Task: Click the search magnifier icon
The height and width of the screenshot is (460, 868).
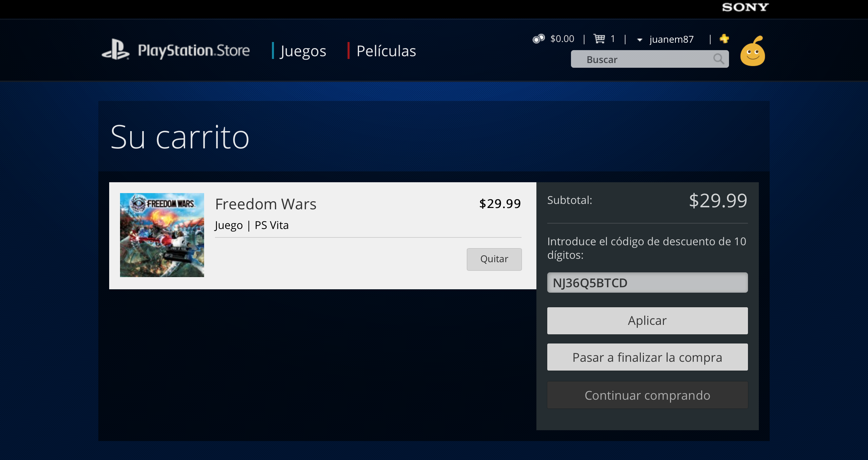Action: pos(718,59)
